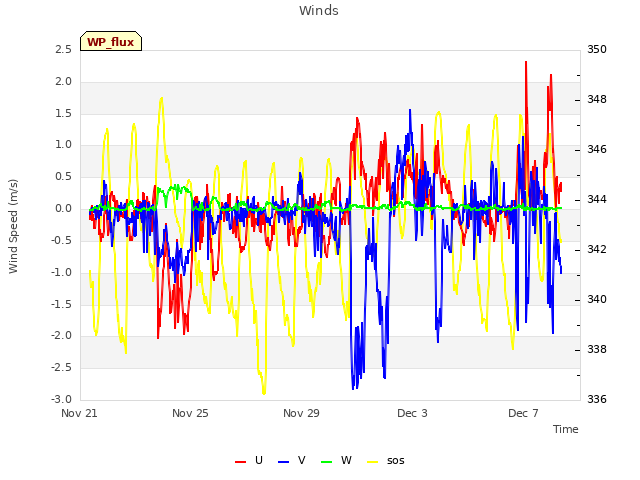Click the 336 right axis value
Viewport: 640px width, 480px height.
597,399
